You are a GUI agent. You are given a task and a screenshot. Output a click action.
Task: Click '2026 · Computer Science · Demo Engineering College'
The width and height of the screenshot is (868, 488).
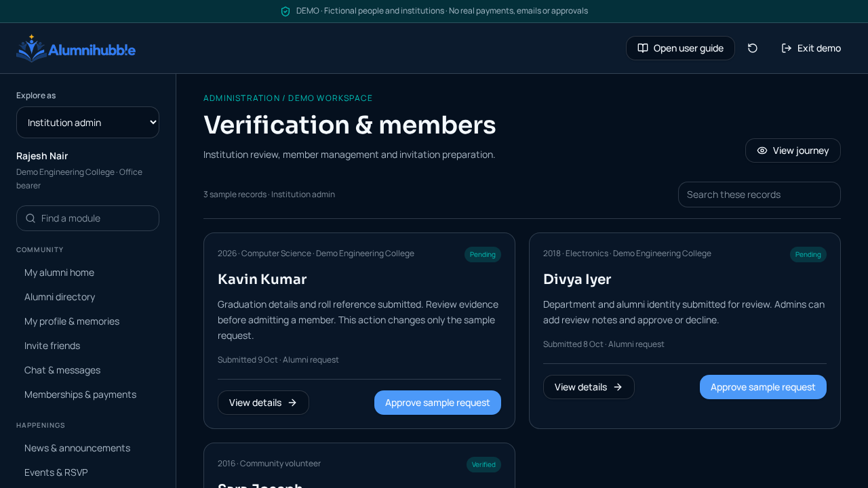[x=316, y=253]
